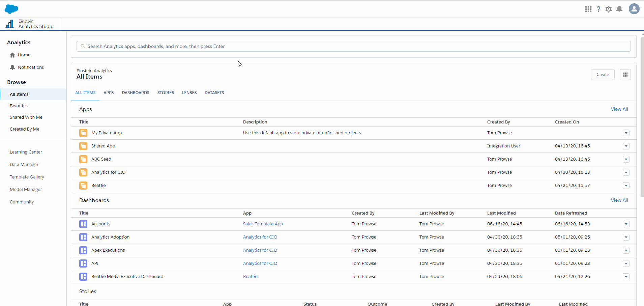
Task: Open the ABC Seed app title
Action: pos(101,159)
